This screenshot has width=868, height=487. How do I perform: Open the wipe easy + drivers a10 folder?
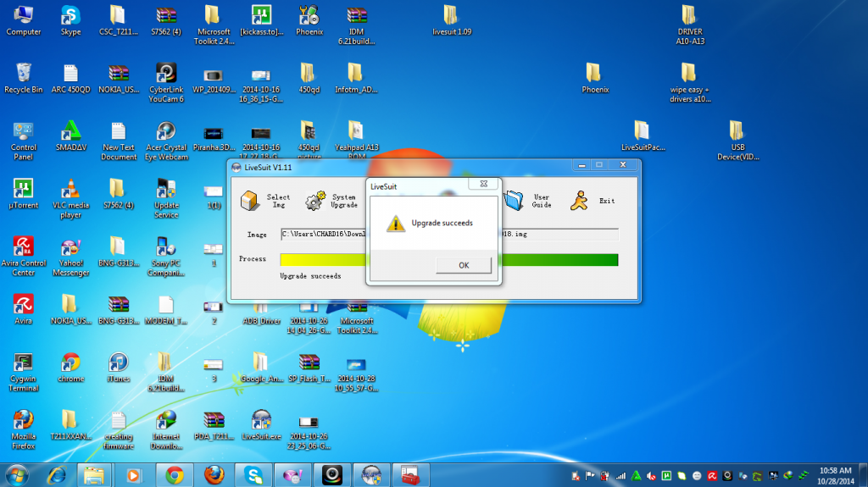(690, 83)
